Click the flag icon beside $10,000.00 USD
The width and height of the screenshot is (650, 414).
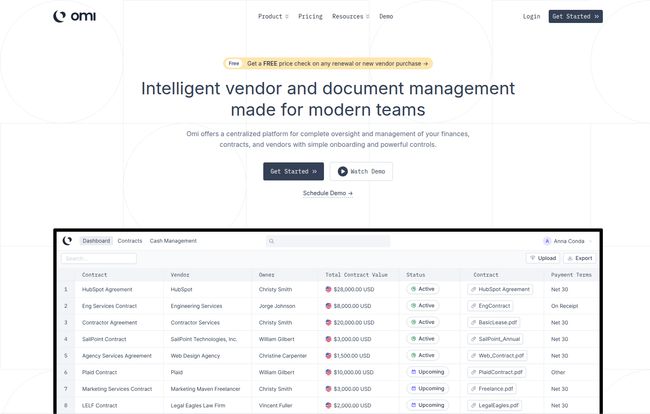coord(328,372)
